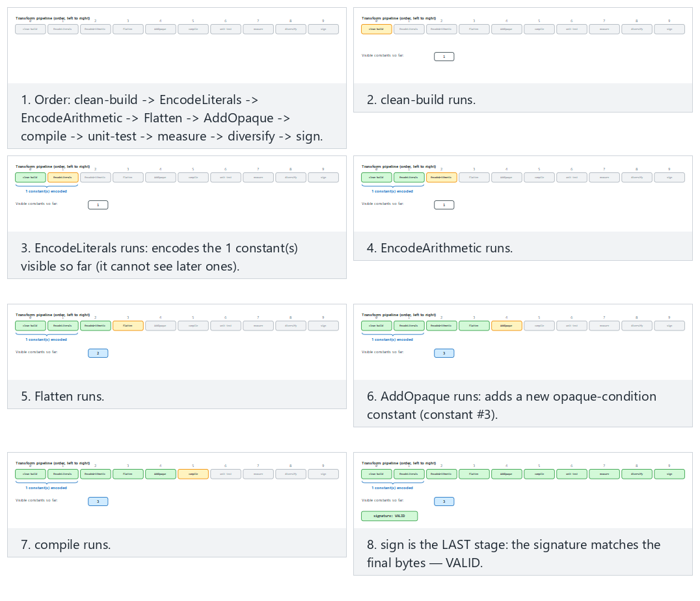Open the panel 1 thumbnail showing pipeline order
Image resolution: width=700 pixels, height=601 pixels.
click(x=177, y=46)
